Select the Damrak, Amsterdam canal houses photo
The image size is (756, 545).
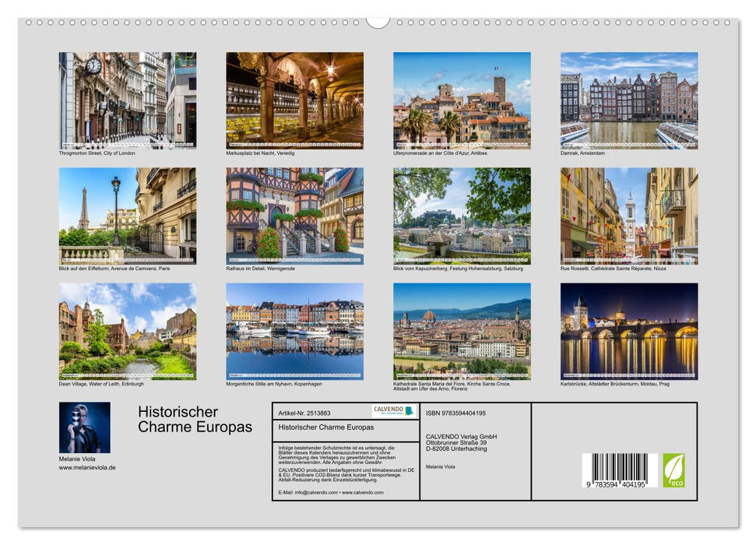click(x=629, y=100)
